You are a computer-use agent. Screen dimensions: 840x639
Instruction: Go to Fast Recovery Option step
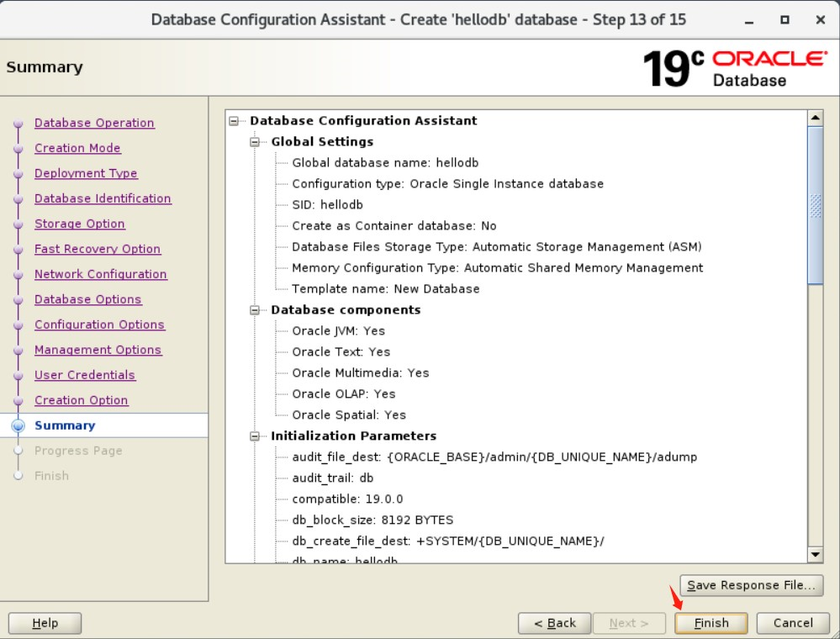[x=98, y=249]
